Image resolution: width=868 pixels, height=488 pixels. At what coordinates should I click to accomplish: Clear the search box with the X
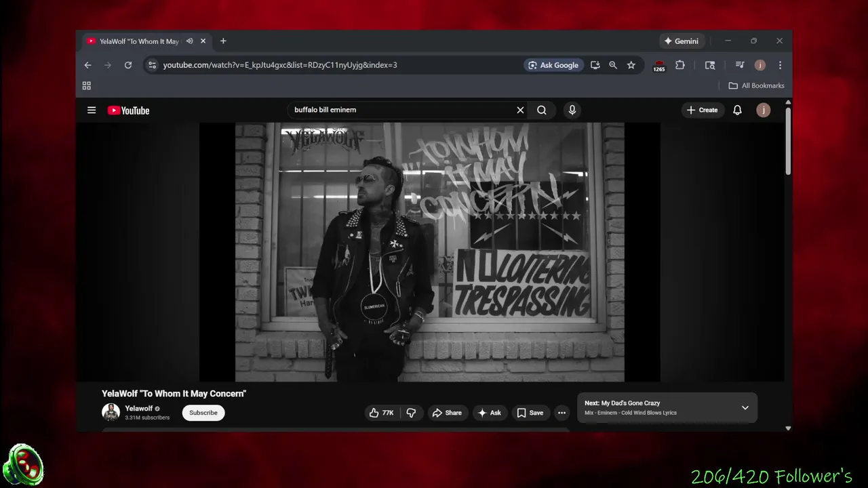click(520, 110)
